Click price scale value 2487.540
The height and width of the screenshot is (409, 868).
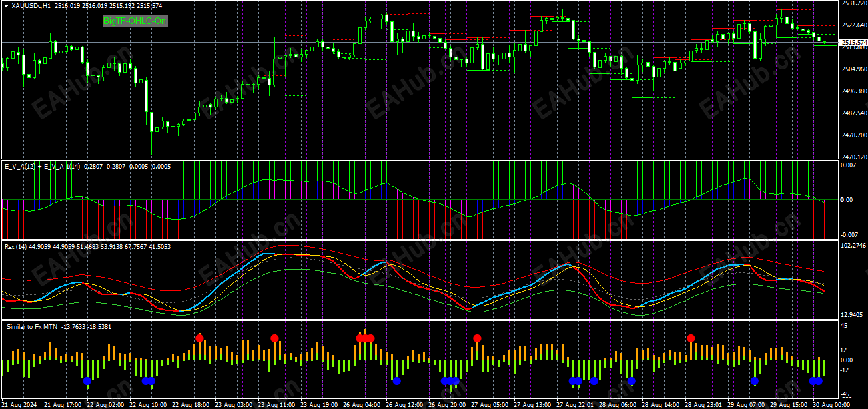(853, 113)
